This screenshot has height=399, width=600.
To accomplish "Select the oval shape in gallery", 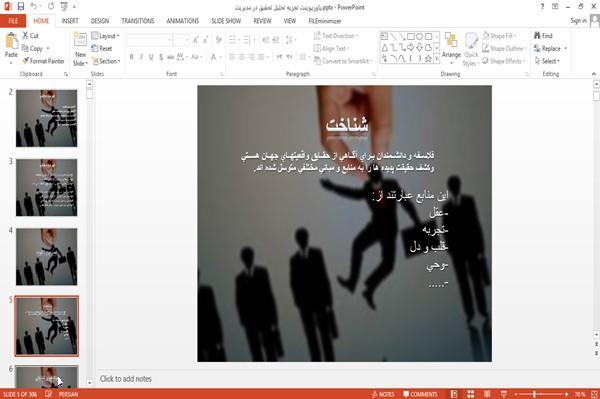I will 419,36.
